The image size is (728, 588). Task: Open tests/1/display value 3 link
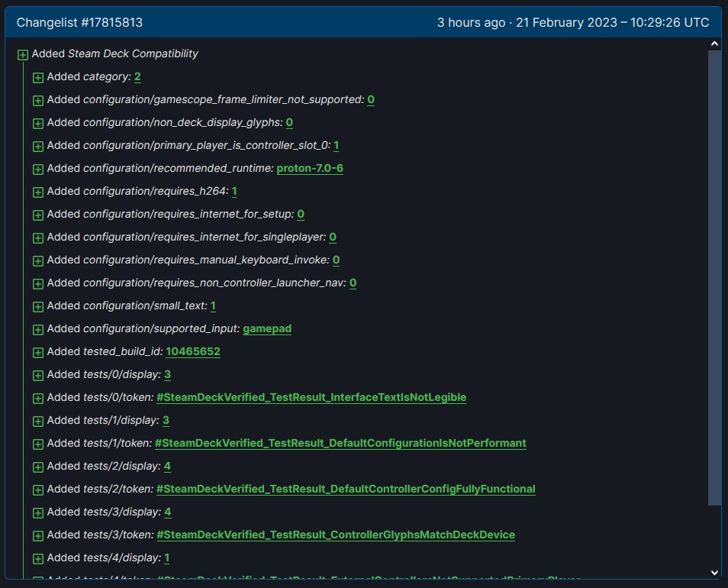[166, 420]
